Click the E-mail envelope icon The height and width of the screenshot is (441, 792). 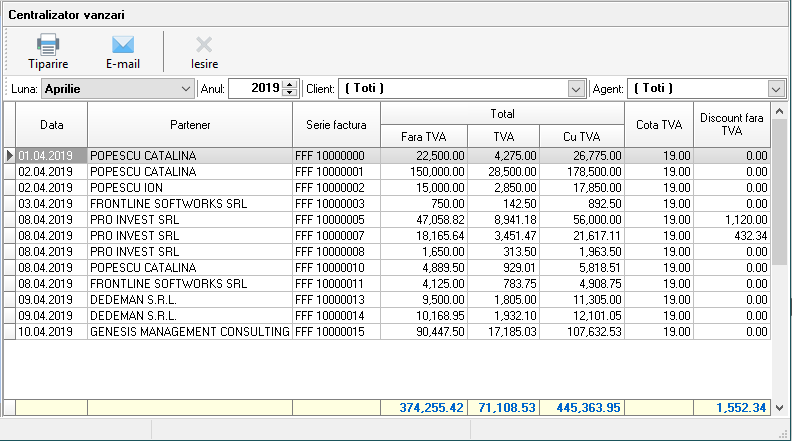pos(122,45)
